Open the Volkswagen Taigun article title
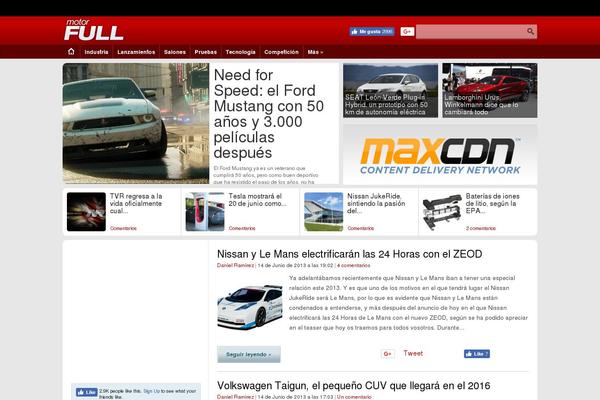 pos(354,385)
